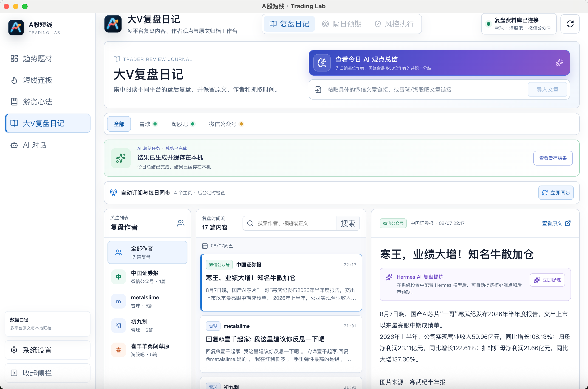
Task: Click the 导入文章 button
Action: click(547, 90)
